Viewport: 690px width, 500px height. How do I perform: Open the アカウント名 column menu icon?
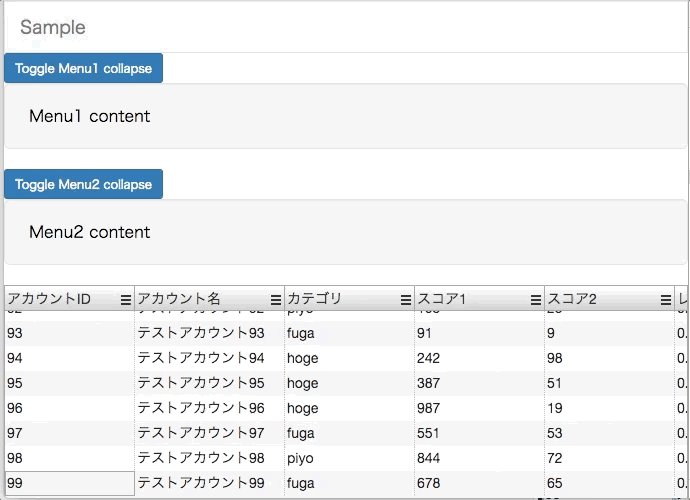276,300
